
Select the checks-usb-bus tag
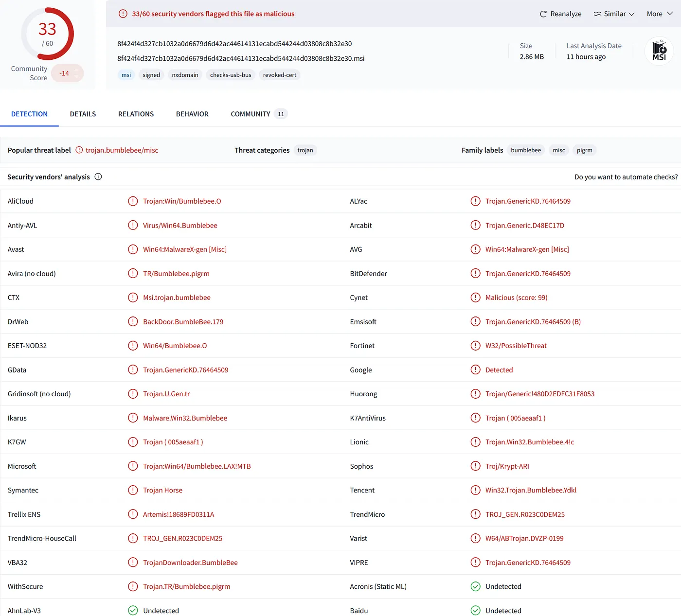coord(231,75)
